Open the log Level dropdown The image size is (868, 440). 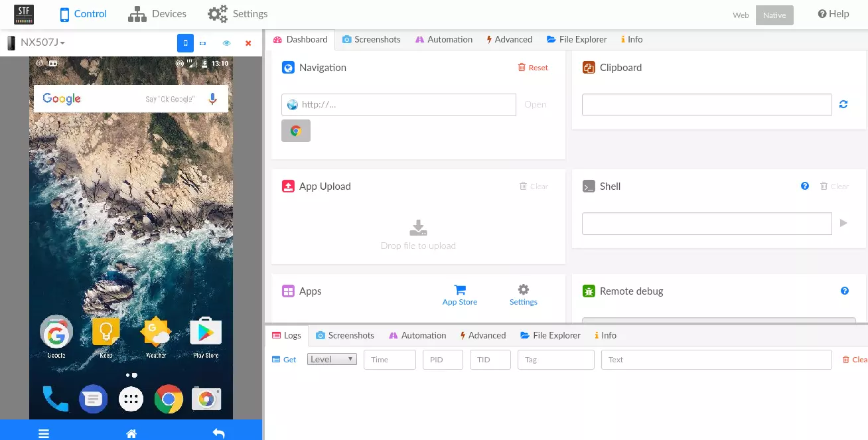332,359
